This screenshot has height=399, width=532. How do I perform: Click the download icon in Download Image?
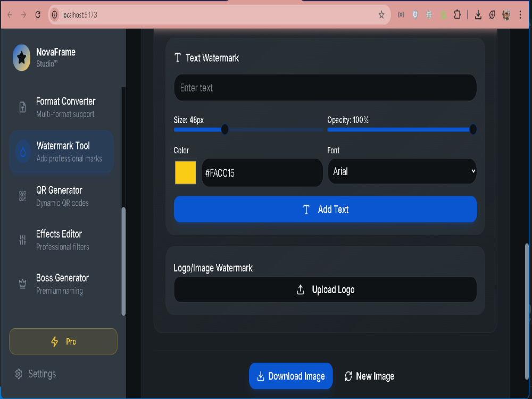point(261,376)
